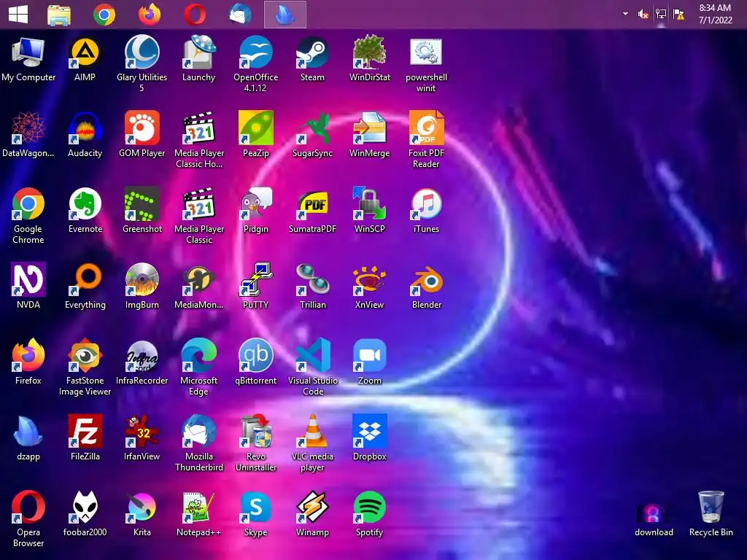Click the muted volume tray icon

point(643,15)
